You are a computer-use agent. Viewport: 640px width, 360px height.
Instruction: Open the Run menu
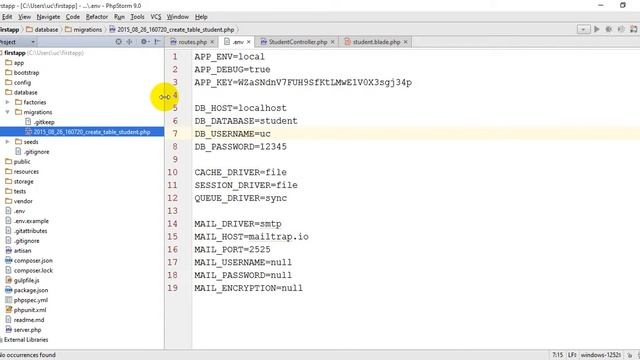tap(119, 17)
